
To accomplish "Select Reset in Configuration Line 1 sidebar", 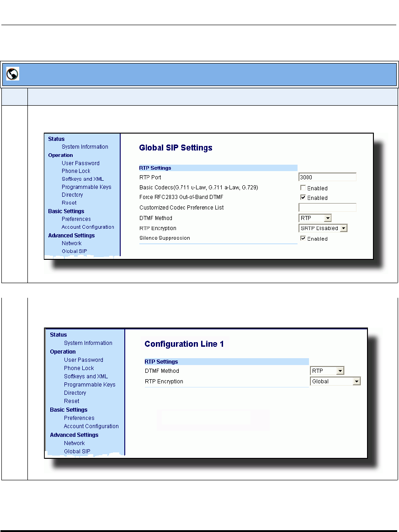I will point(72,401).
